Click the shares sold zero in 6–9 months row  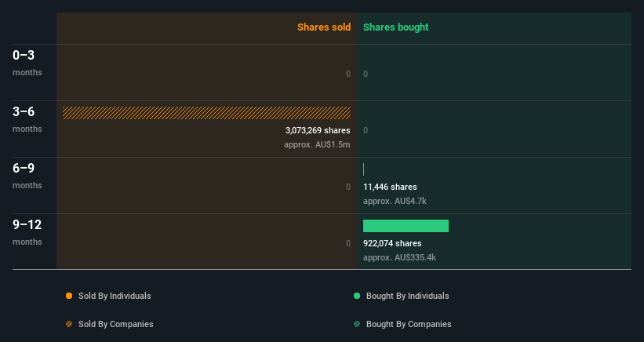pyautogui.click(x=348, y=187)
